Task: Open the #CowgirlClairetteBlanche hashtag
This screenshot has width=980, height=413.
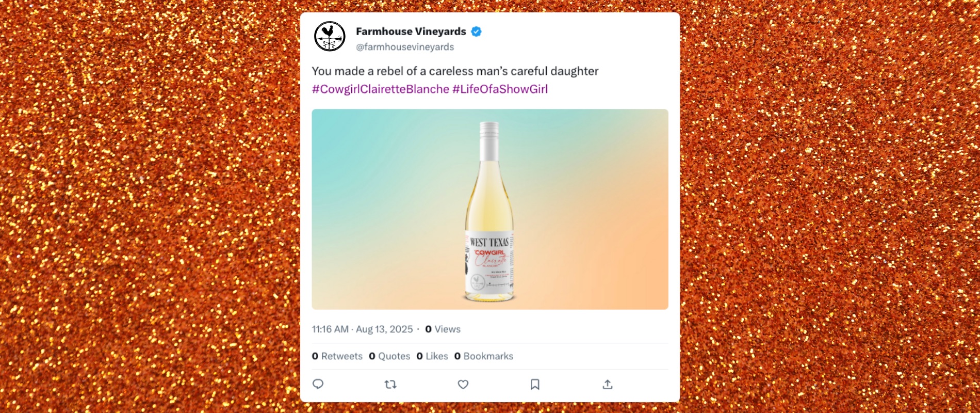Action: click(x=381, y=89)
